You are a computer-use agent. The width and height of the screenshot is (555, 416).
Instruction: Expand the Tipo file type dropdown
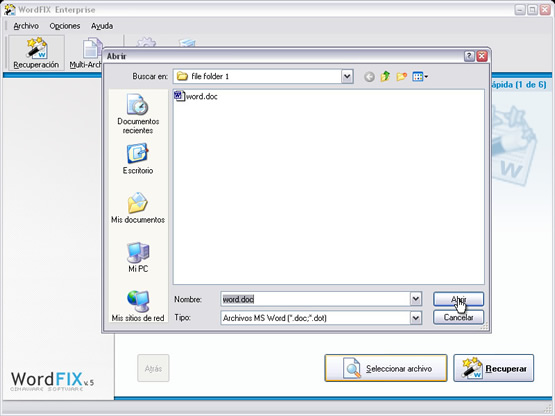416,318
